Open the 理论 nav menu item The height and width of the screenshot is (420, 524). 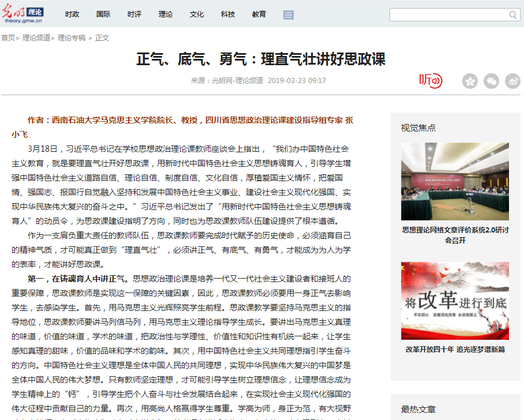pos(166,14)
